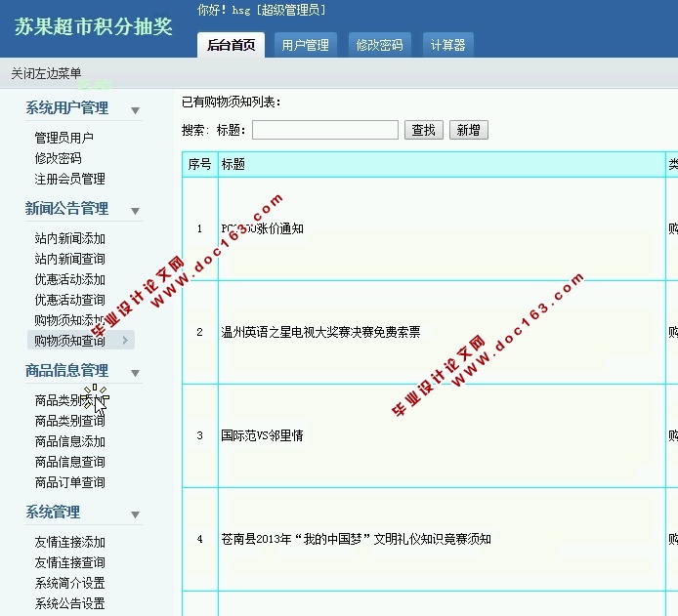Open 站内新闻添加 menu entry
The height and width of the screenshot is (616, 678).
(x=70, y=238)
